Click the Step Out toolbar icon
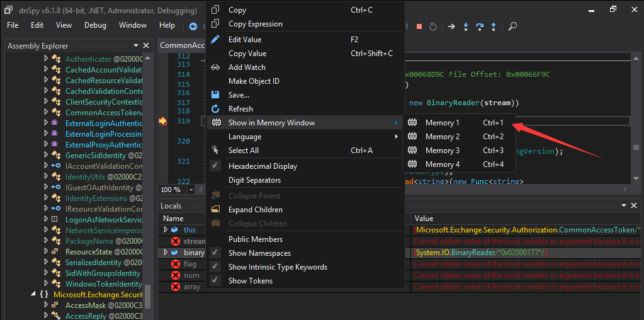The image size is (644, 320). pos(494,26)
